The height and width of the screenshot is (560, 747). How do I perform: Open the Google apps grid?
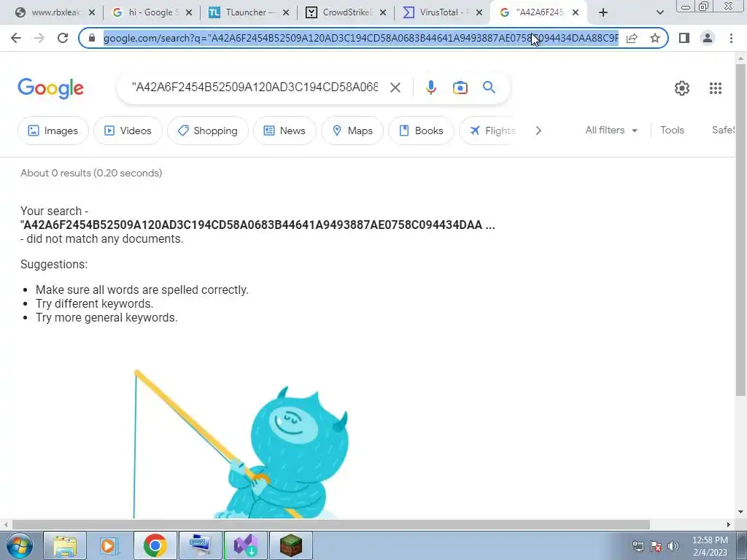(x=715, y=88)
